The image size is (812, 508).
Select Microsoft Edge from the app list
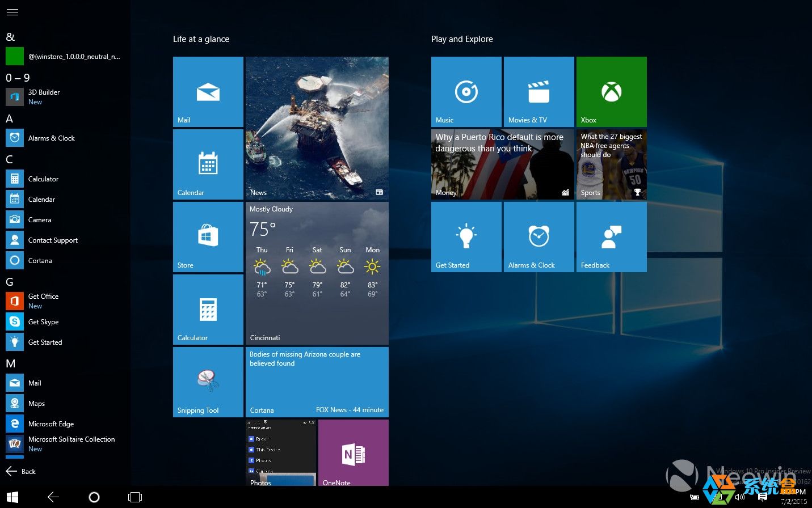point(51,424)
